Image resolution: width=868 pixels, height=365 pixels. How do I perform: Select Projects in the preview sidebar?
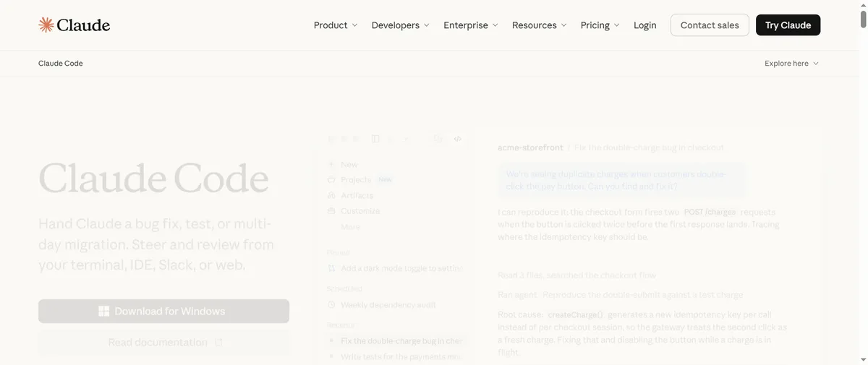(x=356, y=180)
